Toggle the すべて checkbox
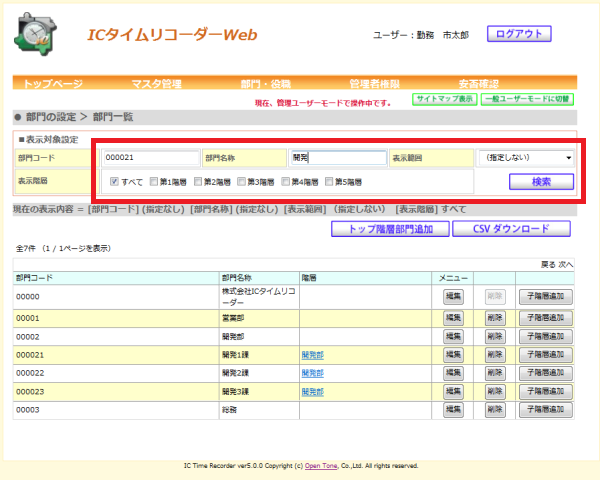600x480 pixels. tap(114, 181)
